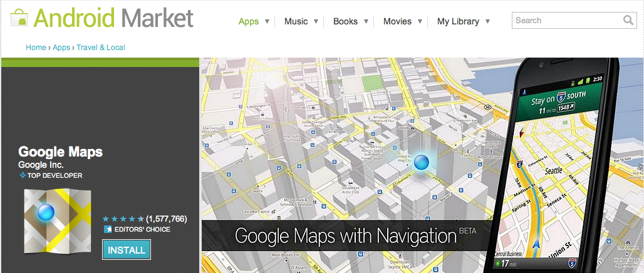Viewport: 644px width, 273px height.
Task: Click the Google Inc. developer name
Action: coord(41,164)
